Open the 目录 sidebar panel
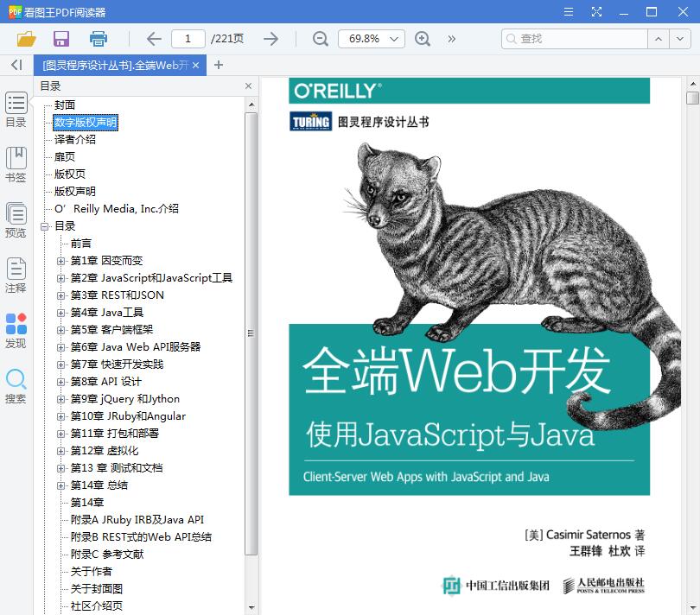This screenshot has width=700, height=615. click(16, 110)
